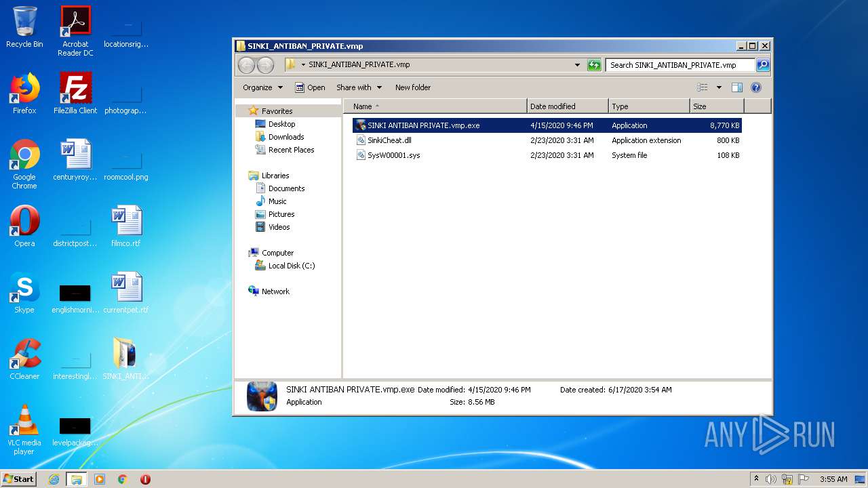The width and height of the screenshot is (868, 488).
Task: Open Firefox desktop shortcut
Action: coord(24,94)
